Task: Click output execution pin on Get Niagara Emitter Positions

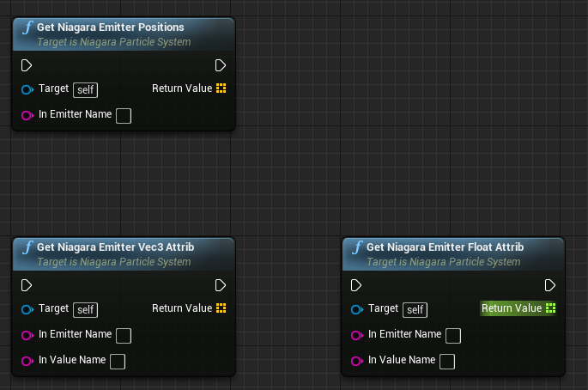Action: pos(220,65)
